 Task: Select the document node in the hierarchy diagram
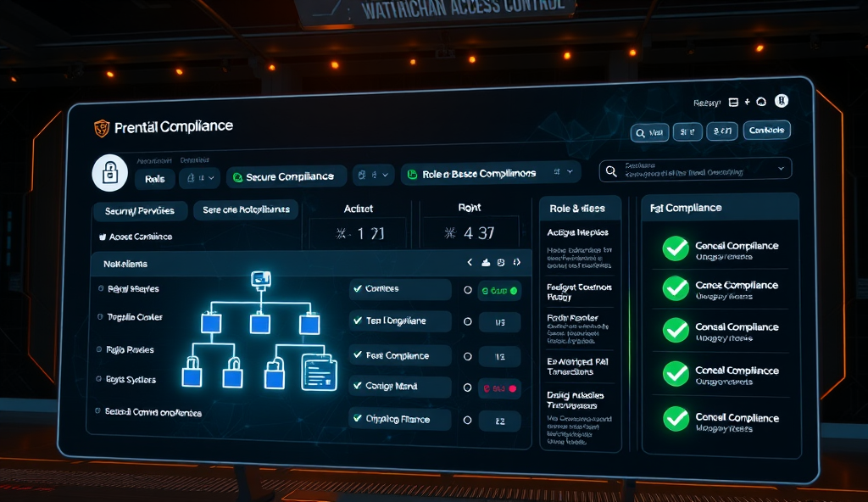[319, 371]
